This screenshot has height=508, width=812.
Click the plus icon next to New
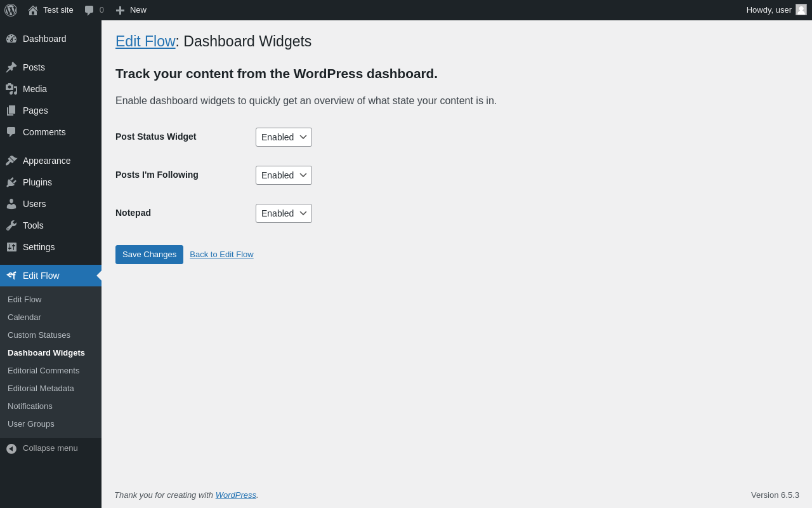[x=120, y=10]
